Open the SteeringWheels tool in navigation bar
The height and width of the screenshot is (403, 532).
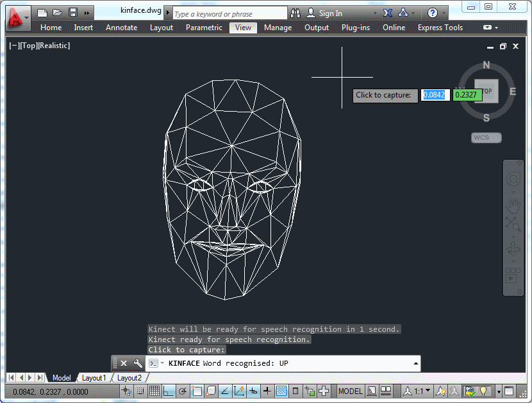(513, 180)
